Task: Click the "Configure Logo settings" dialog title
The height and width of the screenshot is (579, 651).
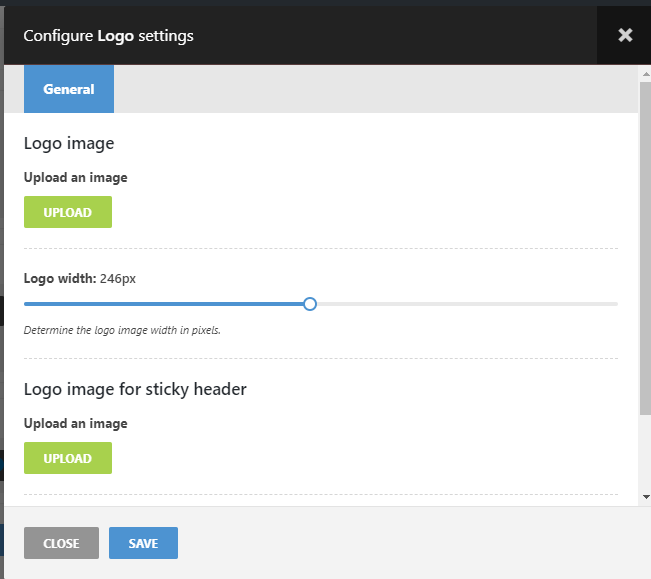Action: tap(108, 36)
